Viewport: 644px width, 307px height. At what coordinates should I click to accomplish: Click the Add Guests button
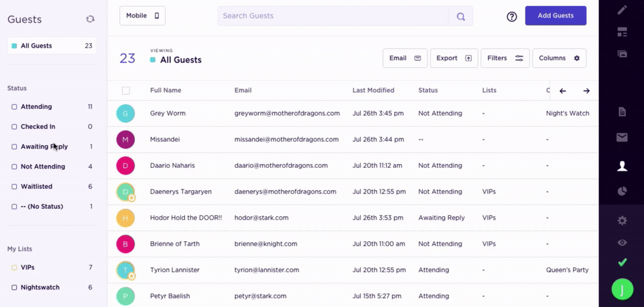555,15
